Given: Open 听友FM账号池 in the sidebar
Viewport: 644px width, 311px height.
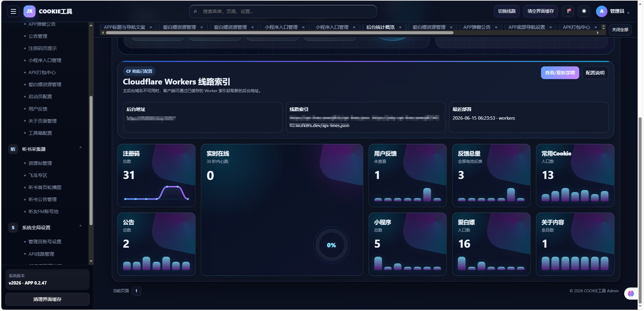Looking at the screenshot, I should (x=44, y=211).
